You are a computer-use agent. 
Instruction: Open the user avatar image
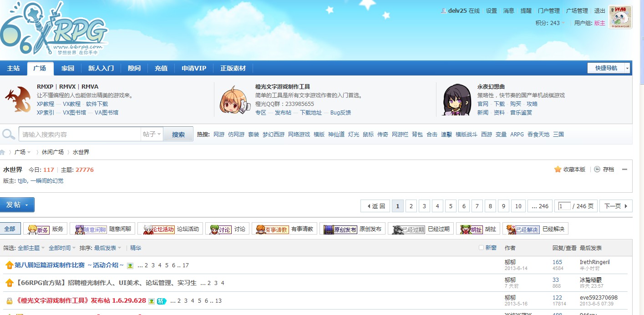(620, 17)
